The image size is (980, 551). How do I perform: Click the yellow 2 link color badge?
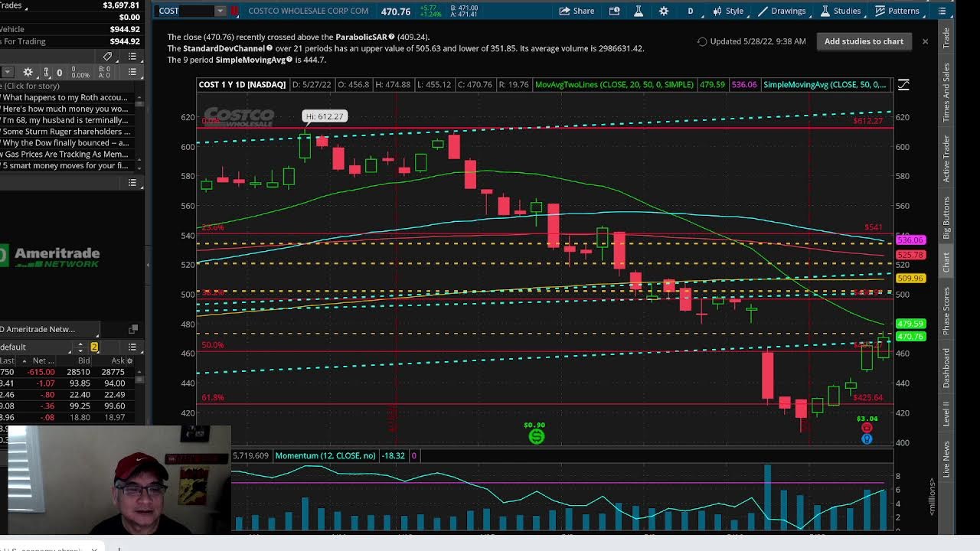click(x=95, y=347)
